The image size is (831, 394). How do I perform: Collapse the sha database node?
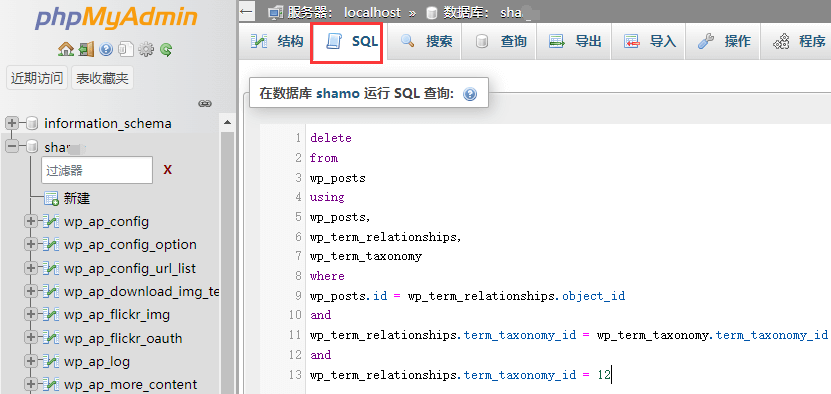pyautogui.click(x=11, y=146)
